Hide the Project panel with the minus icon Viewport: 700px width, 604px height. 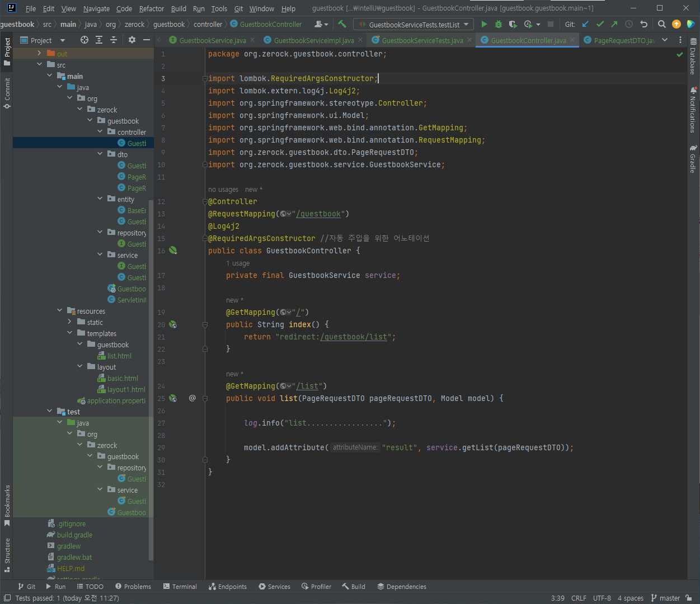coord(147,40)
